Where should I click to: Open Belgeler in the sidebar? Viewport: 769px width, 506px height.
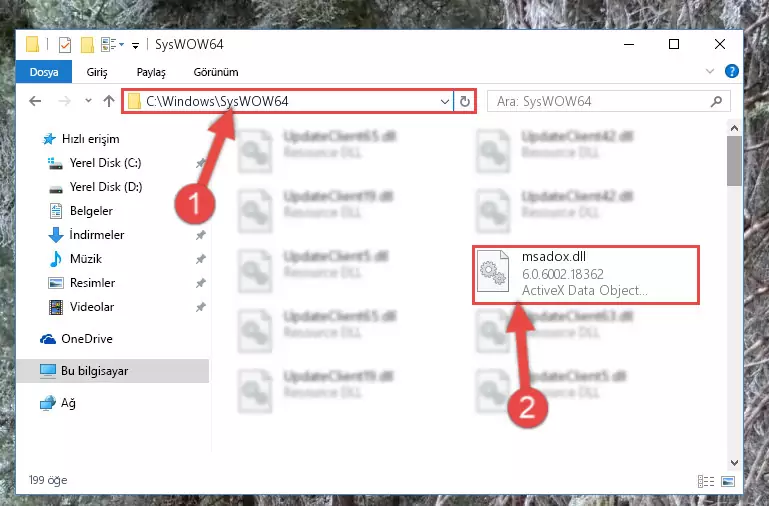(81, 211)
